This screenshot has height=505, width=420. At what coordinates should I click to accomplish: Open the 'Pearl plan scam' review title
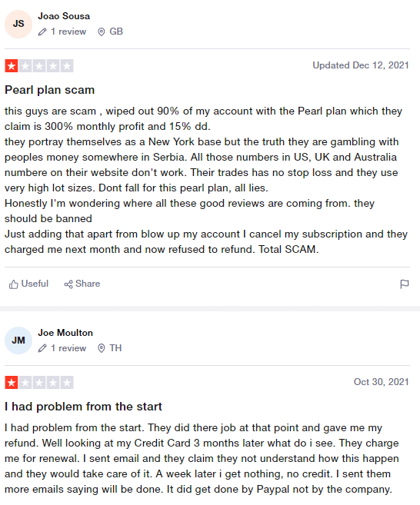50,90
